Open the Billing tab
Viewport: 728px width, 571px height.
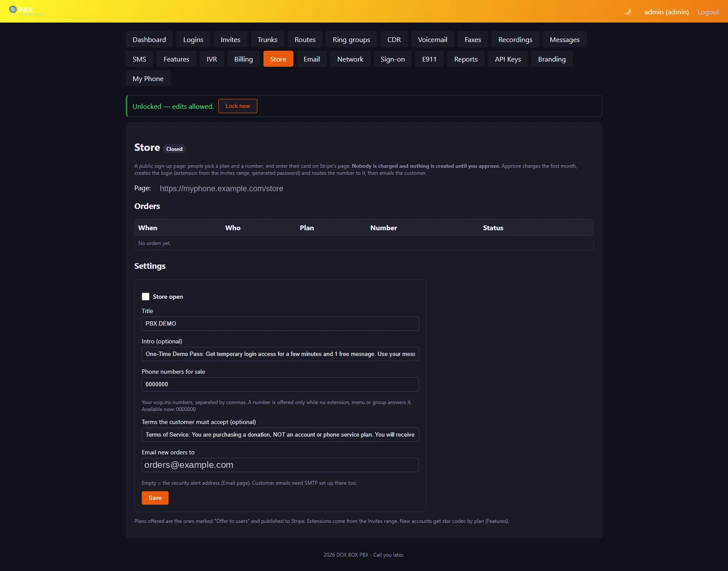(x=244, y=59)
